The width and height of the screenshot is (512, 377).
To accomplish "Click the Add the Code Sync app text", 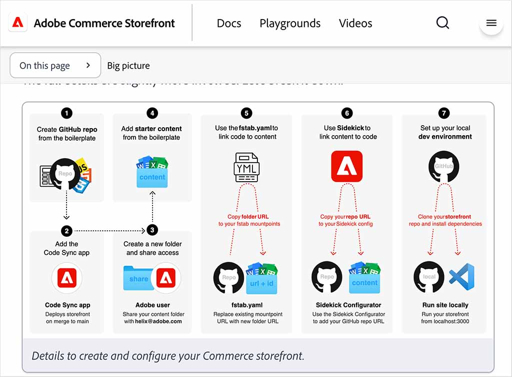I will pyautogui.click(x=67, y=248).
